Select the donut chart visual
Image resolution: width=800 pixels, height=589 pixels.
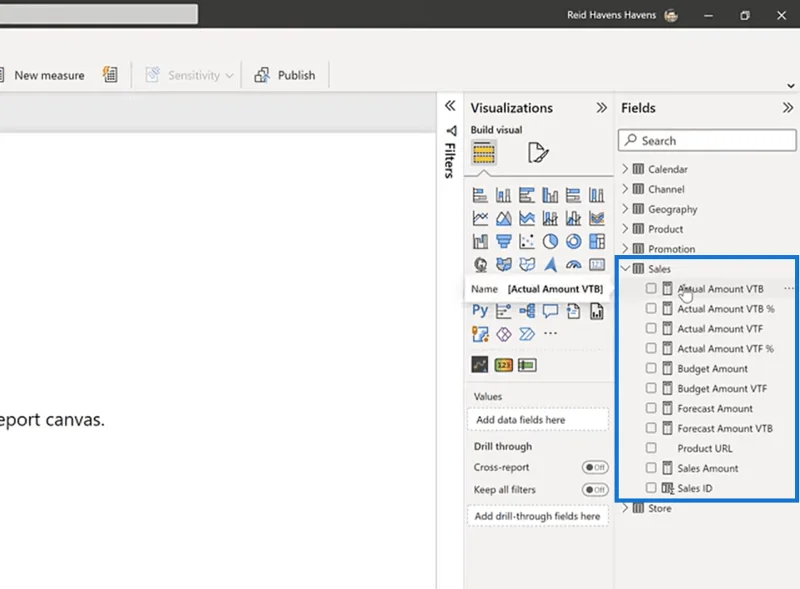pos(573,241)
